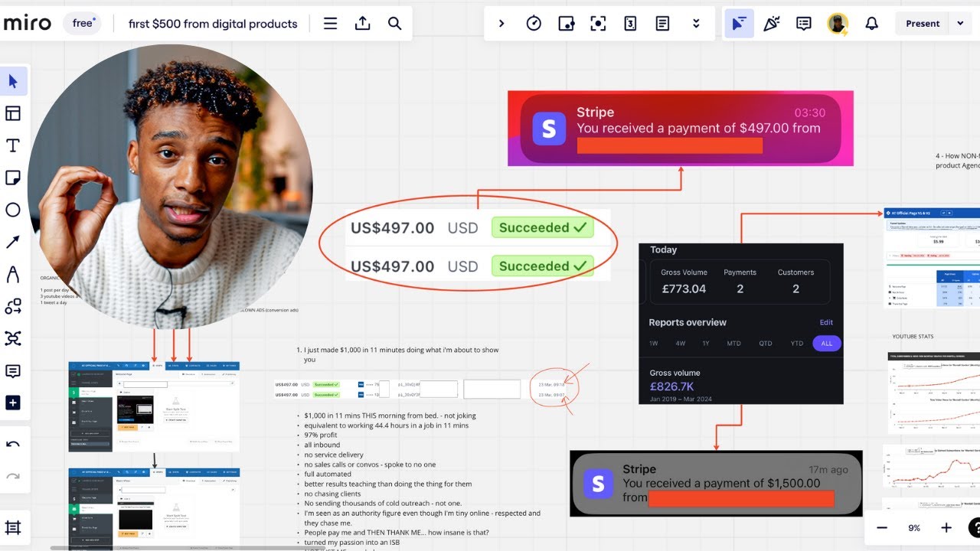Screen dimensions: 980x551
Task: Click the 'no chasing clients' bullet
Action: 333,494
